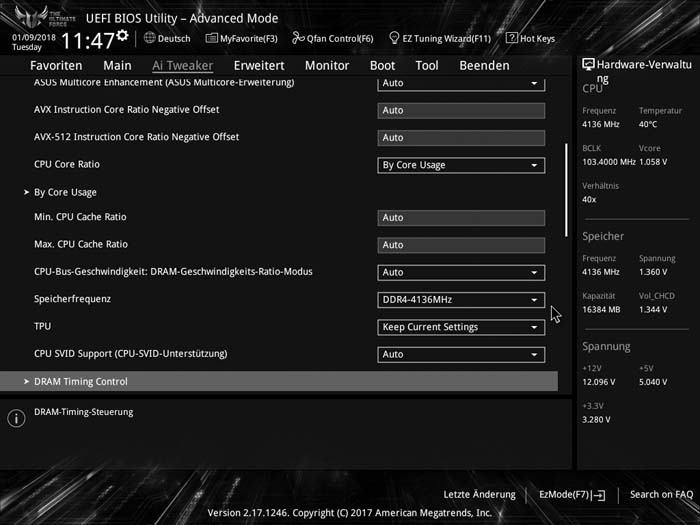Viewport: 700px width, 525px height.
Task: Open the settings gear next to the clock
Action: point(122,35)
